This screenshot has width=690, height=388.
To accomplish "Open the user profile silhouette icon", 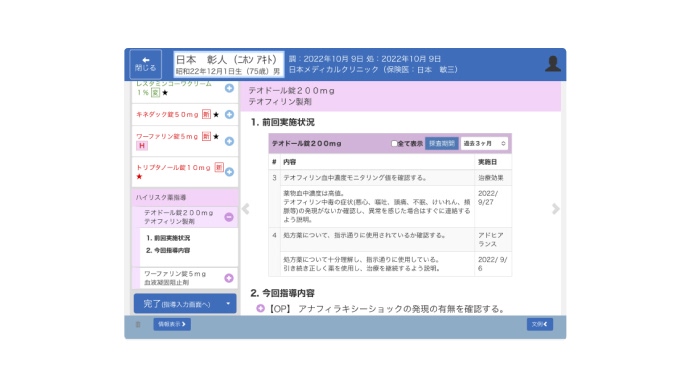I will [553, 64].
